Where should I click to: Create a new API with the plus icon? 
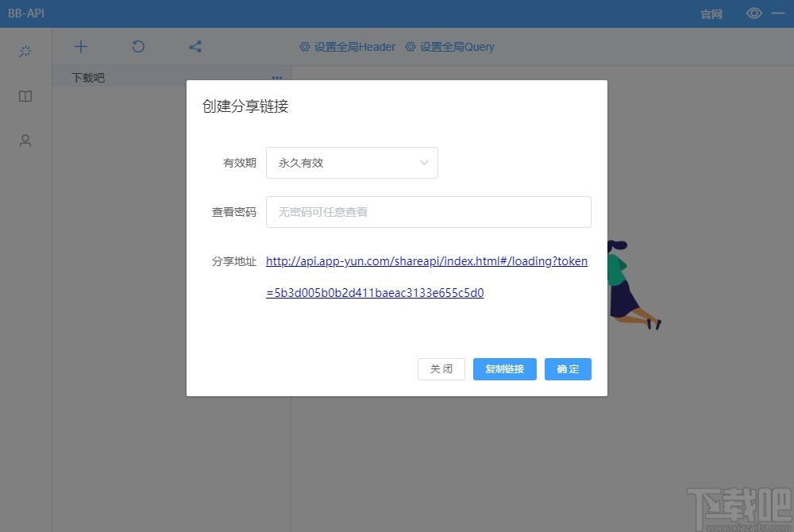(80, 46)
